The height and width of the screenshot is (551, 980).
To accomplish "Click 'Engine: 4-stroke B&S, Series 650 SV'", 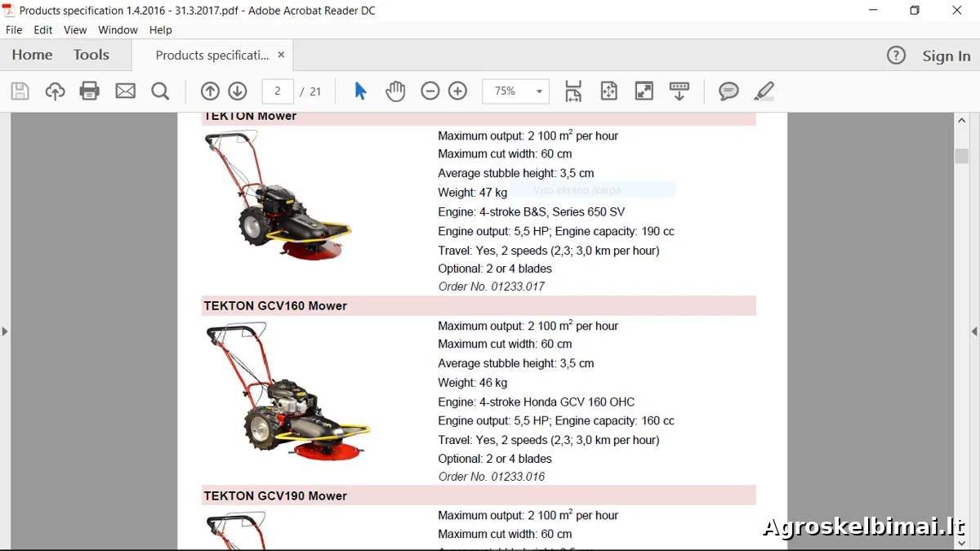I will tap(532, 212).
